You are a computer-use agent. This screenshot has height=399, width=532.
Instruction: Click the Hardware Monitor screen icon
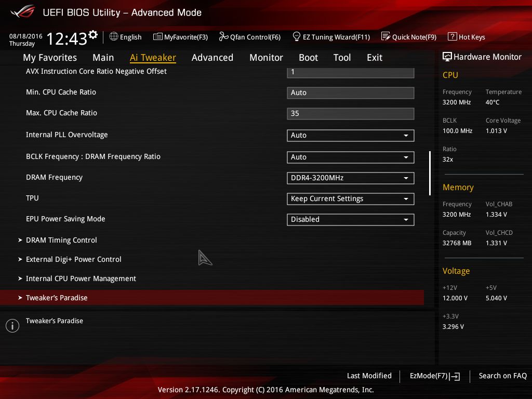[447, 57]
